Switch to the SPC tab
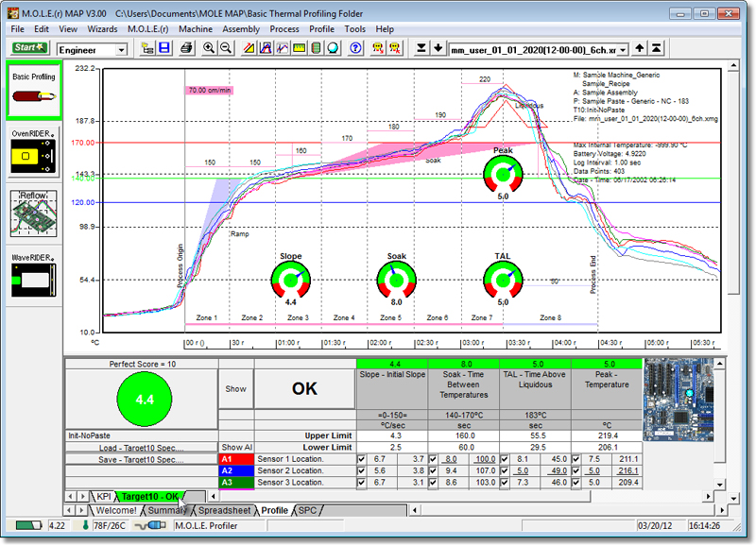 click(307, 510)
